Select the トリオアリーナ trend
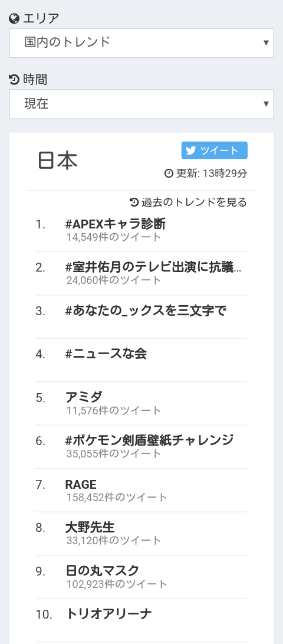This screenshot has width=283, height=644. click(x=108, y=614)
